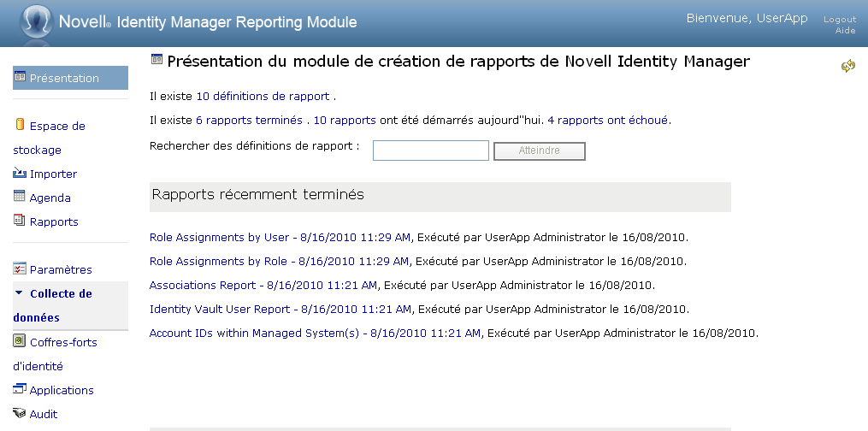Open the Paramètres page
This screenshot has height=431, width=868.
coord(61,269)
